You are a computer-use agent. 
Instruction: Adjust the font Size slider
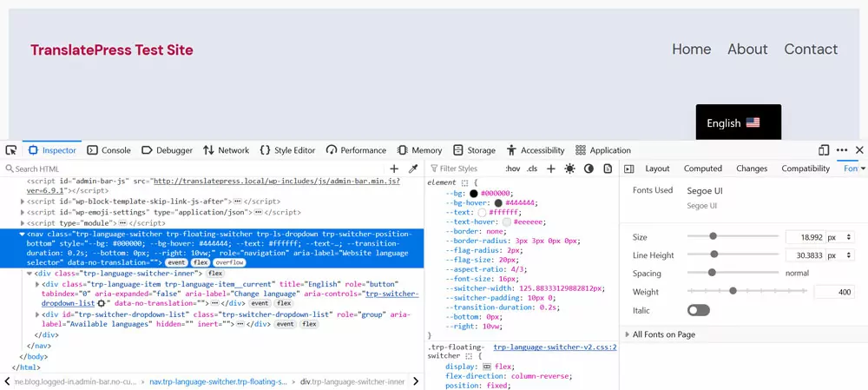pos(733,236)
